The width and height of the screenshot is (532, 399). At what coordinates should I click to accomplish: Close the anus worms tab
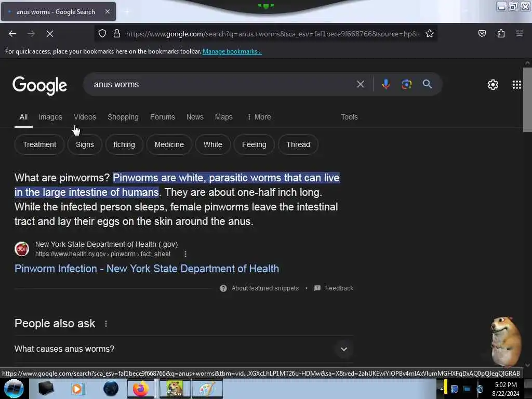(x=107, y=11)
